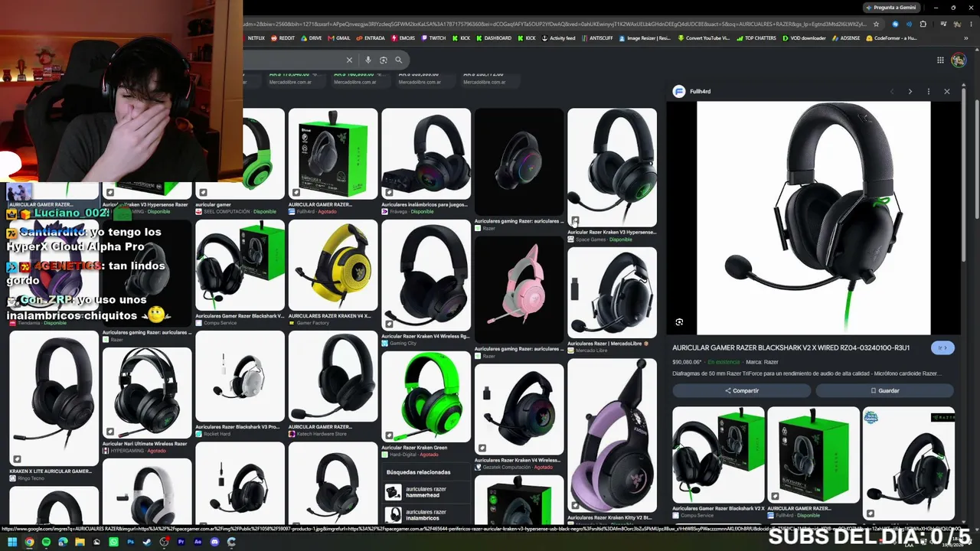The width and height of the screenshot is (980, 551).
Task: Open the Windows Start menu
Action: click(x=12, y=542)
